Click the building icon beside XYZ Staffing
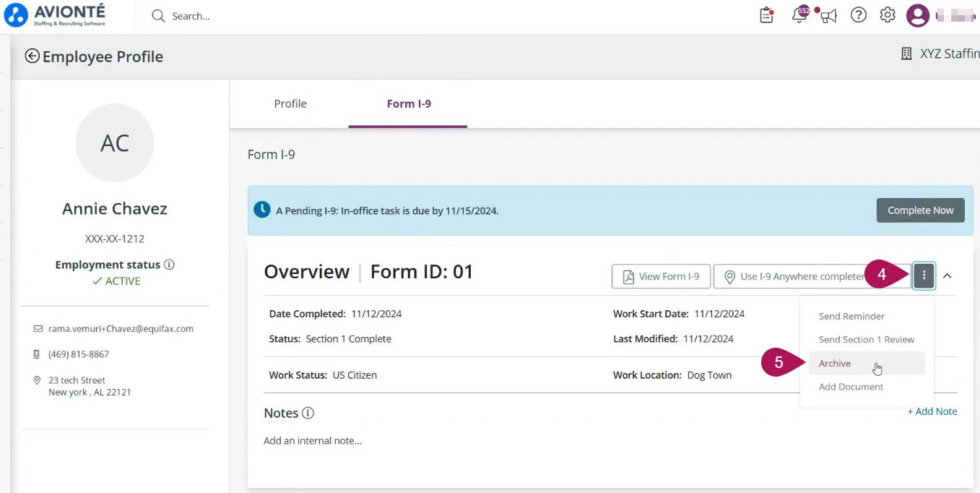Image resolution: width=980 pixels, height=493 pixels. 906,54
